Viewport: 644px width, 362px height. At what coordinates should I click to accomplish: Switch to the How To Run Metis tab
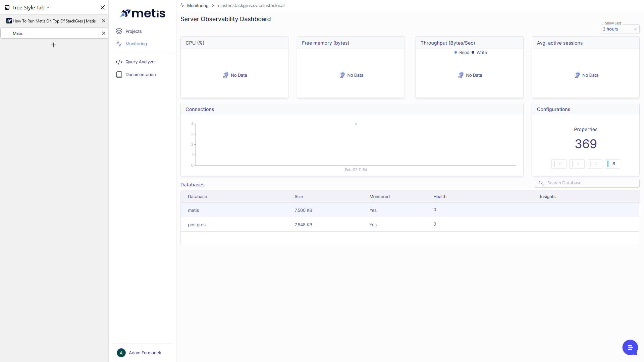(x=54, y=21)
